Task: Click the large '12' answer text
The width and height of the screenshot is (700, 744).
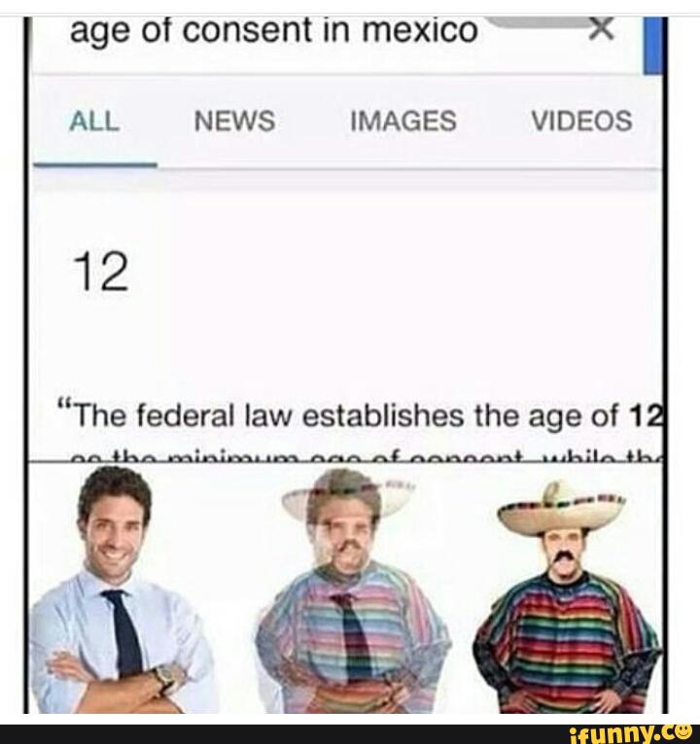Action: click(100, 271)
